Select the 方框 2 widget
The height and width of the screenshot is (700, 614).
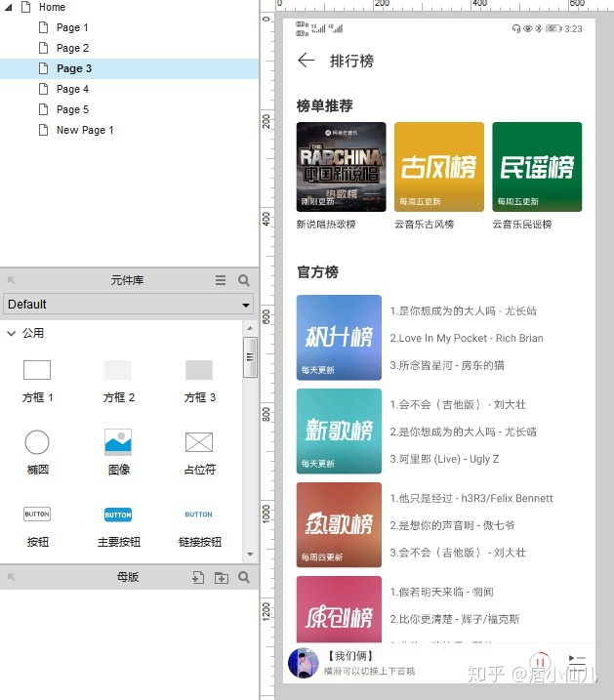point(118,381)
